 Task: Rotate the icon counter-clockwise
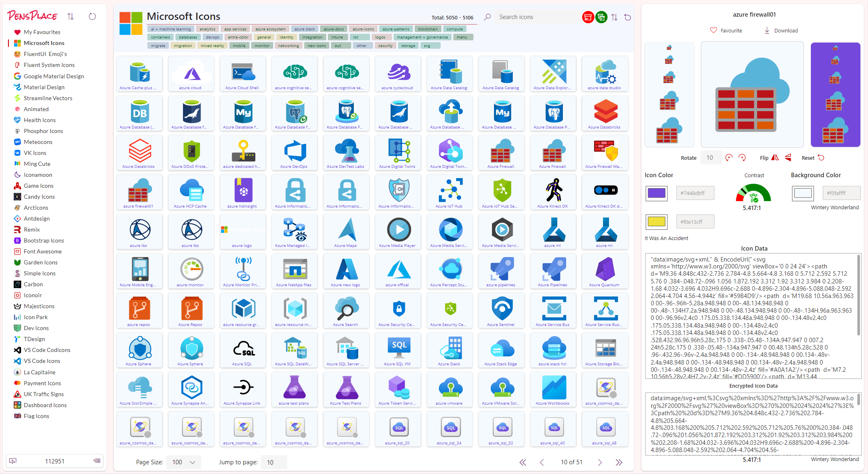[x=729, y=158]
